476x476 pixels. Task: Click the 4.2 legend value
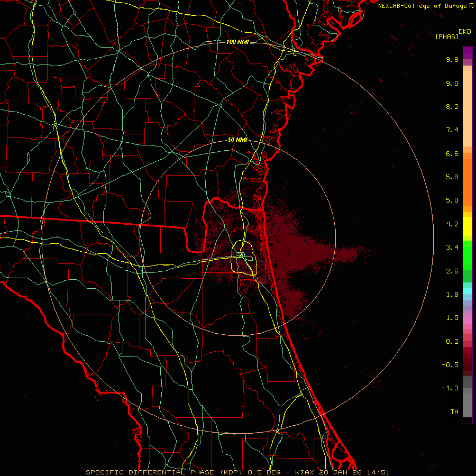tap(452, 224)
